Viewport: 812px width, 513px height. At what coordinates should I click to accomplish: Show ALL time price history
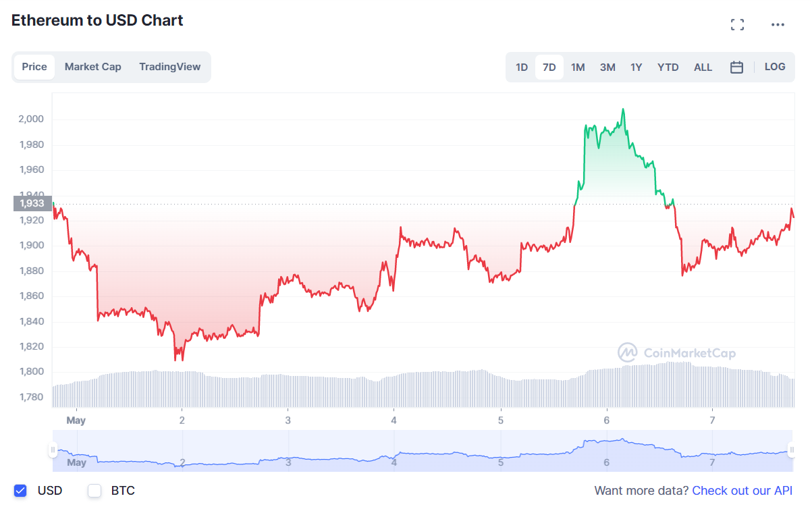(x=703, y=67)
